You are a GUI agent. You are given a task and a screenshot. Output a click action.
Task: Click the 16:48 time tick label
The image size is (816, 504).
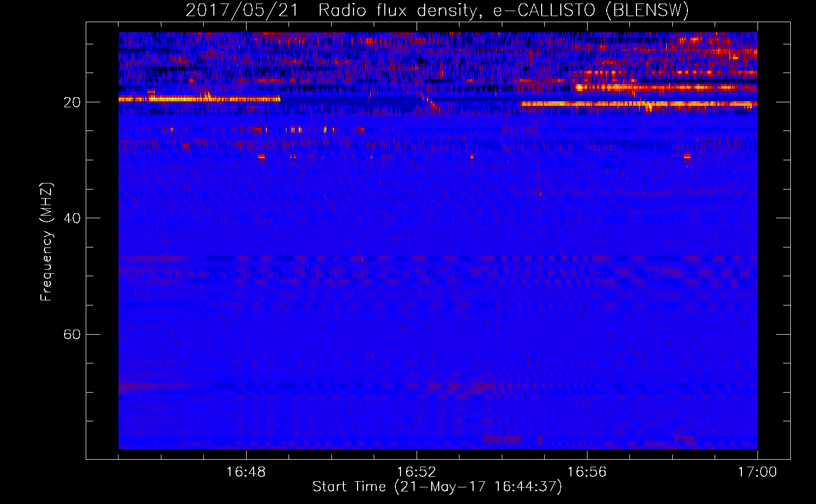coord(246,472)
